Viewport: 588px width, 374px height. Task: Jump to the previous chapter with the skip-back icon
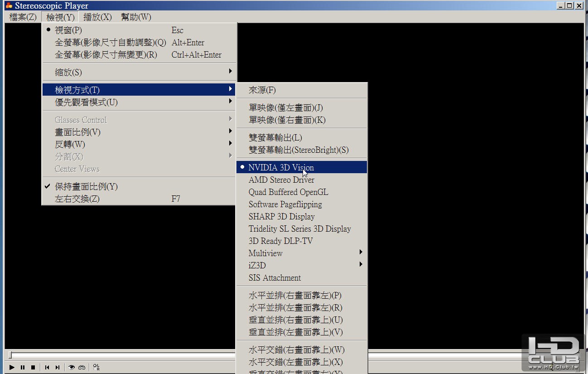coord(47,367)
